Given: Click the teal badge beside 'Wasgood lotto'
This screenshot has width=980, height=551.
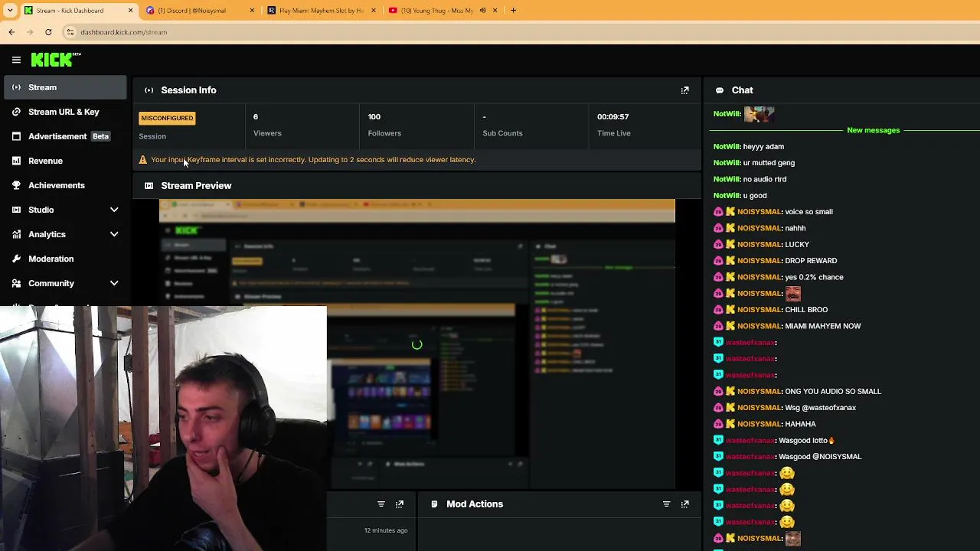Looking at the screenshot, I should 718,440.
